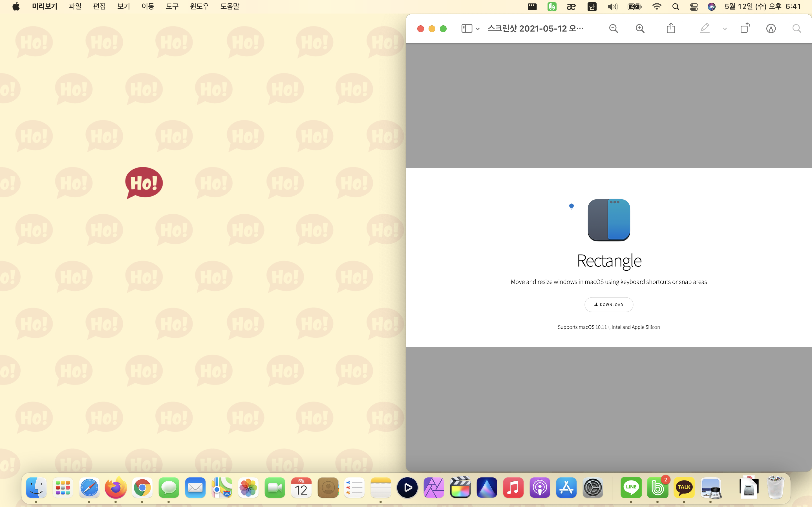The height and width of the screenshot is (507, 812).
Task: Click the window title 스크린샷 2021-05-12
Action: coord(535,28)
